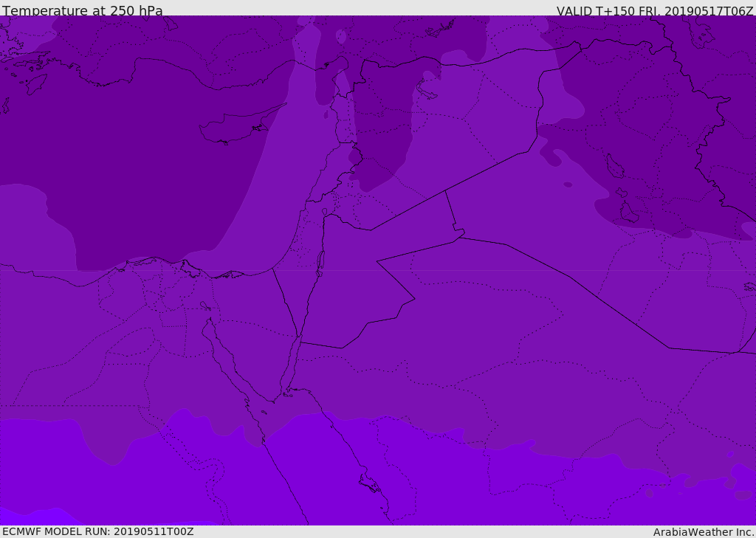Click the 'VALID T+150 FRI. 20190517T06Z' label
Viewport: 756px width, 538px height.
point(655,11)
